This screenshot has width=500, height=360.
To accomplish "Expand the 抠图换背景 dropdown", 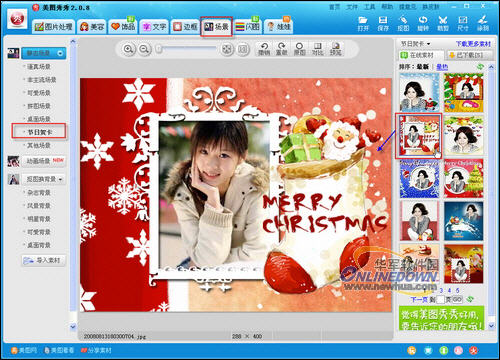I will [x=44, y=179].
